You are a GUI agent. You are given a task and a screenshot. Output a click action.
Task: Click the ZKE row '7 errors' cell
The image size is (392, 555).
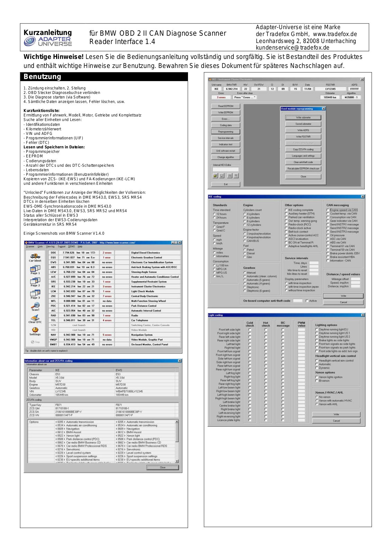pos(107,296)
